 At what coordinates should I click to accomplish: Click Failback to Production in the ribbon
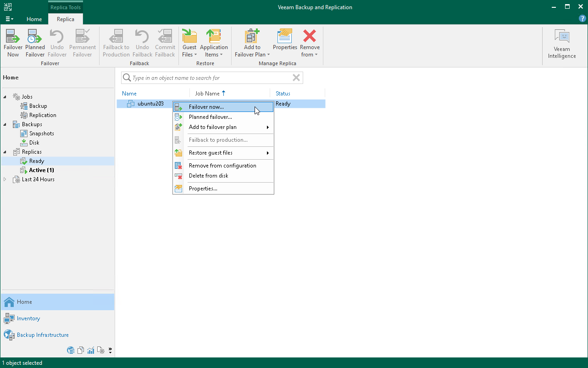pyautogui.click(x=116, y=43)
